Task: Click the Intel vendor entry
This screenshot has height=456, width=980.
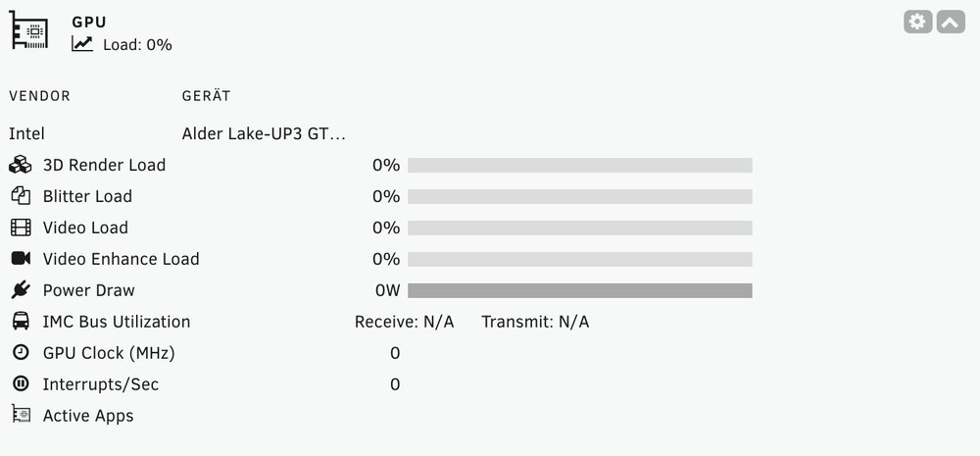Action: coord(26,134)
